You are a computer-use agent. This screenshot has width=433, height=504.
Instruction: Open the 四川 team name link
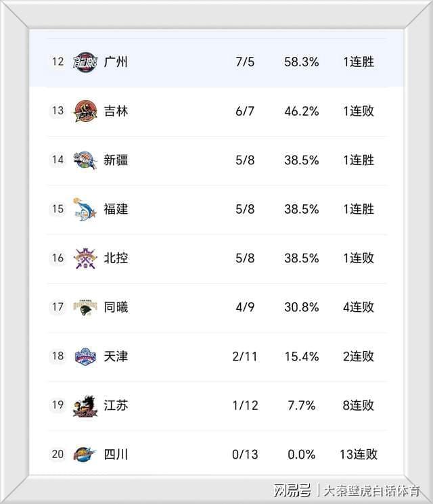click(x=116, y=454)
